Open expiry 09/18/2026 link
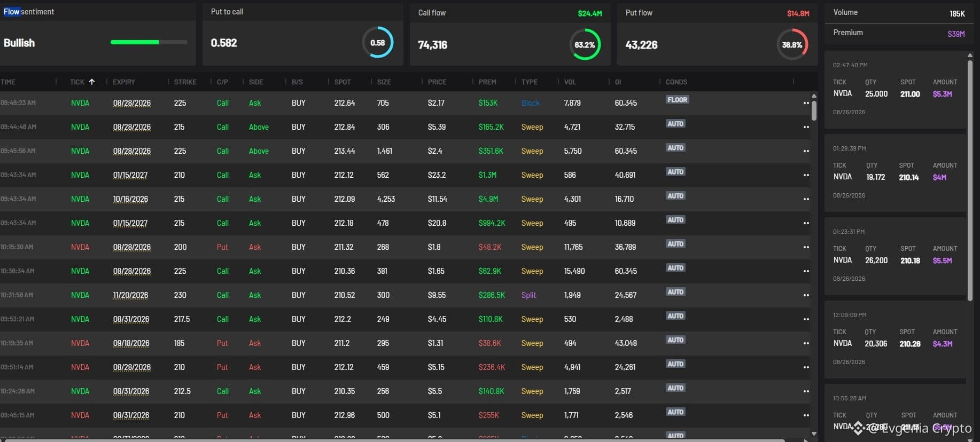980x442 pixels. click(131, 343)
